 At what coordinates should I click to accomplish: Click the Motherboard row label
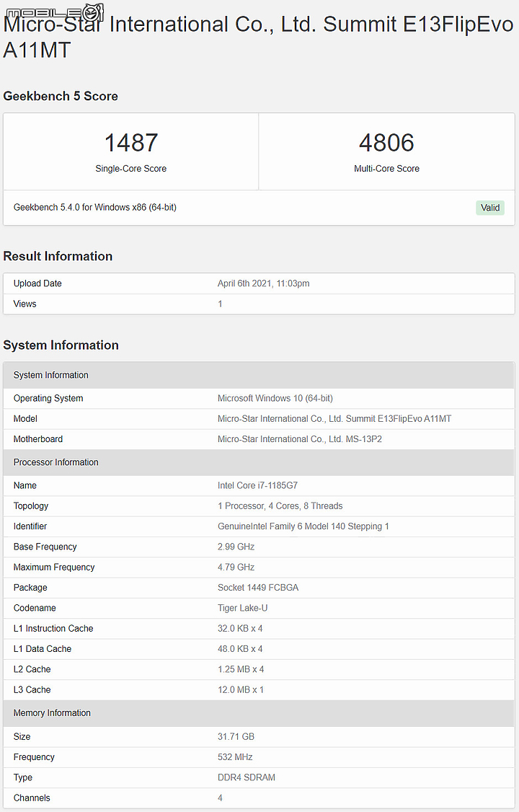(x=38, y=438)
